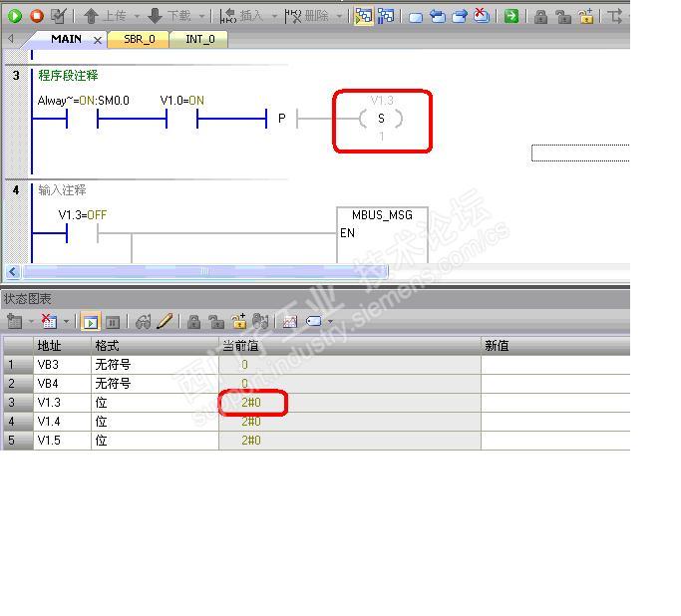The height and width of the screenshot is (616, 681).
Task: Click the VB3 address cell
Action: pyautogui.click(x=62, y=365)
